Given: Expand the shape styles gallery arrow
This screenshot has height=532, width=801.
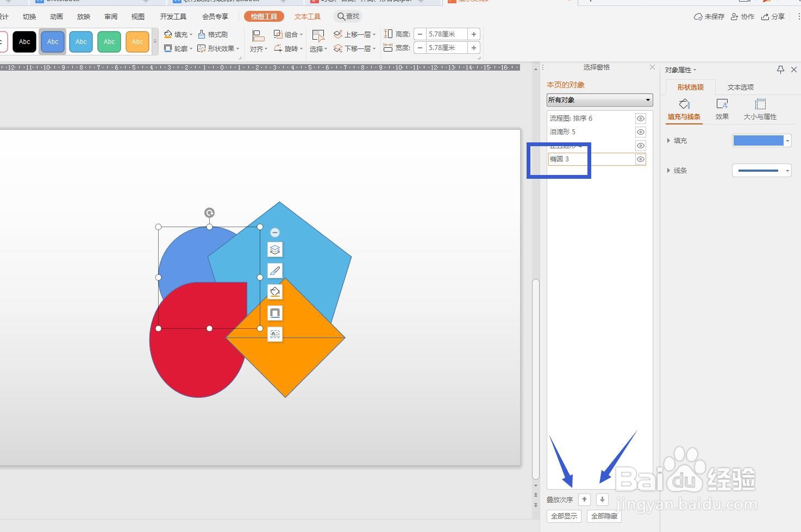Looking at the screenshot, I should 155,42.
